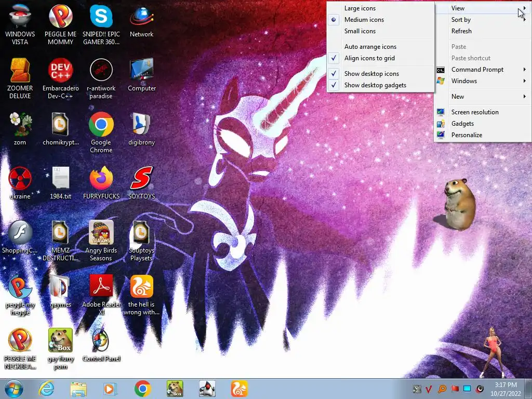Select the Box bear desktop icon

coord(60,348)
